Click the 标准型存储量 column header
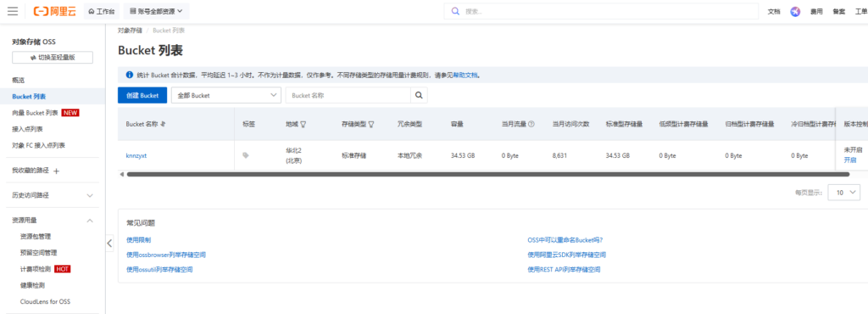Screen dimensions: 868x314 [625, 124]
